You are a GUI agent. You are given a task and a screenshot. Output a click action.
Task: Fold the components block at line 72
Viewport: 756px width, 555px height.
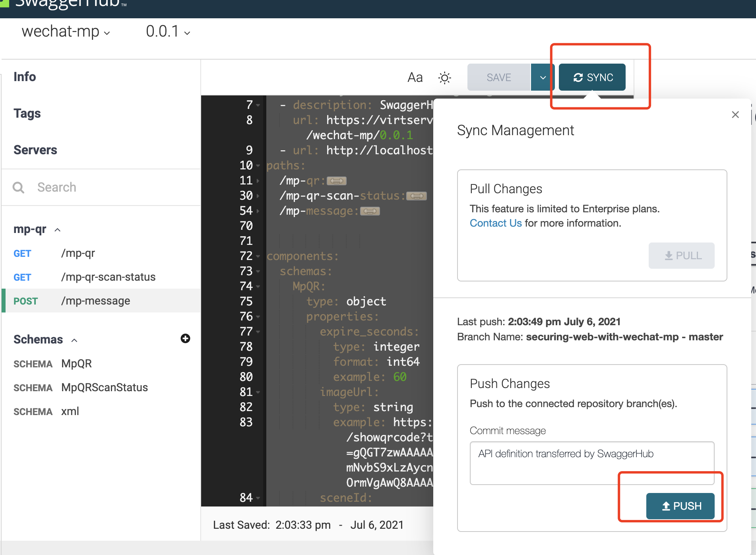(x=258, y=256)
